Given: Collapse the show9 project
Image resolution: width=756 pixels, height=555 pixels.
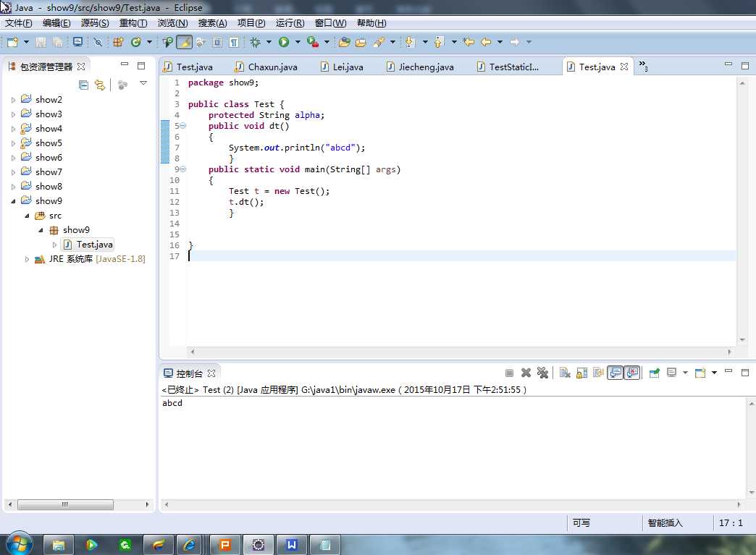Looking at the screenshot, I should pos(14,201).
